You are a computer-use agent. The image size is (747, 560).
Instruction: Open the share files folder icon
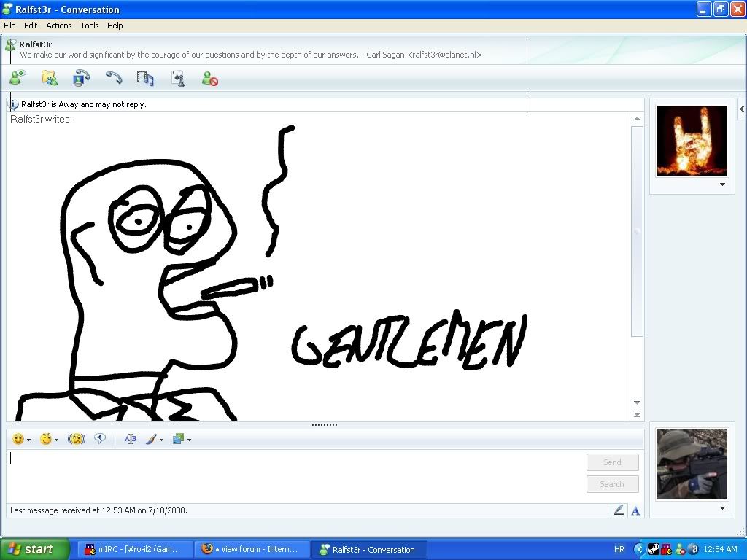coord(49,78)
